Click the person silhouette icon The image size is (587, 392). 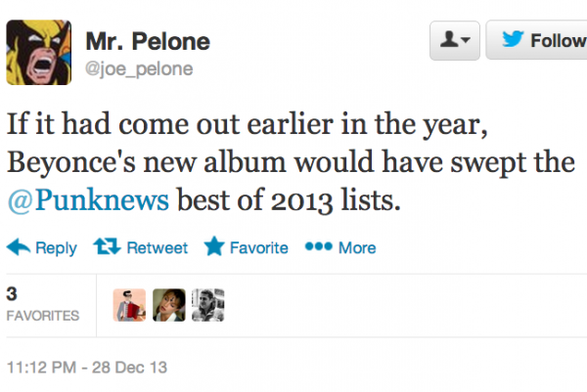[448, 41]
